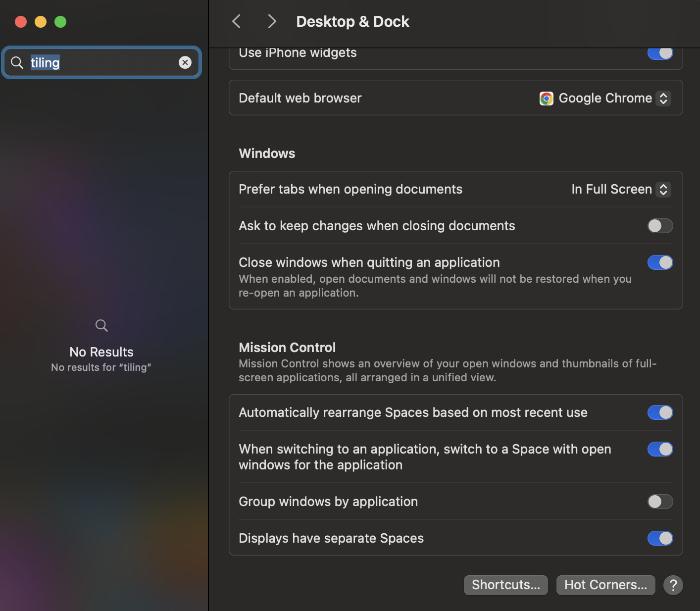Disable Use iPhone widgets
Image resolution: width=700 pixels, height=611 pixels.
(x=660, y=53)
